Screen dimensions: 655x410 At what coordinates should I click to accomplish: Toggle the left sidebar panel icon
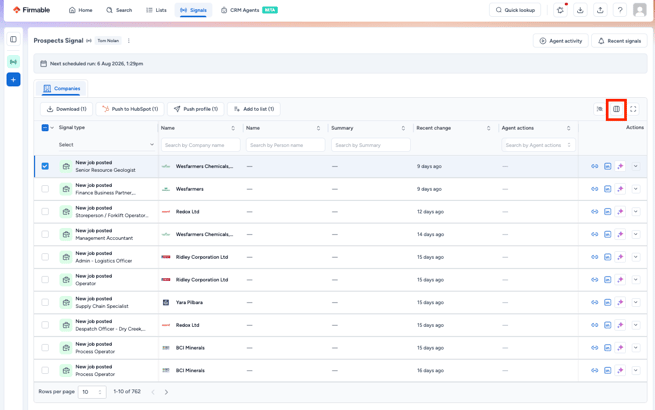13,39
